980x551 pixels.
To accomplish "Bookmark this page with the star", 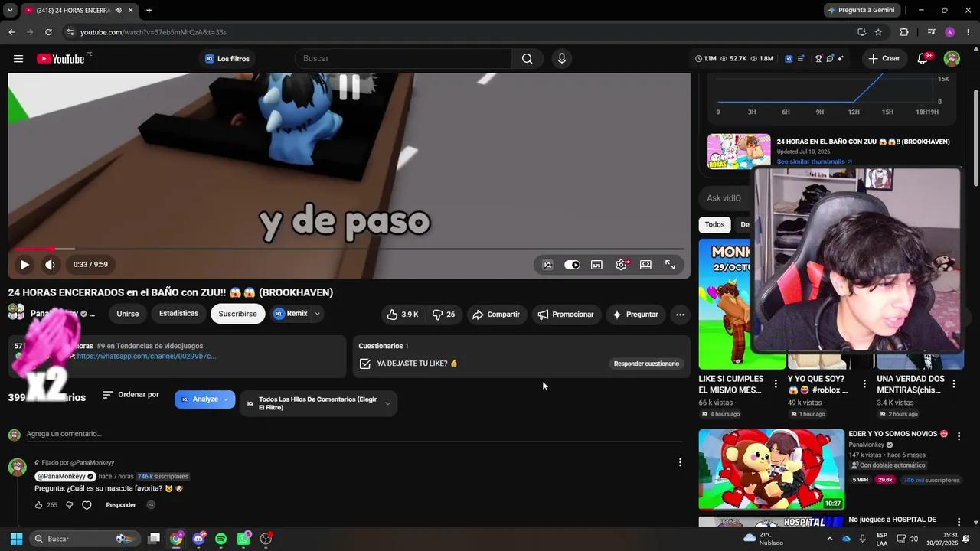I will point(878,32).
